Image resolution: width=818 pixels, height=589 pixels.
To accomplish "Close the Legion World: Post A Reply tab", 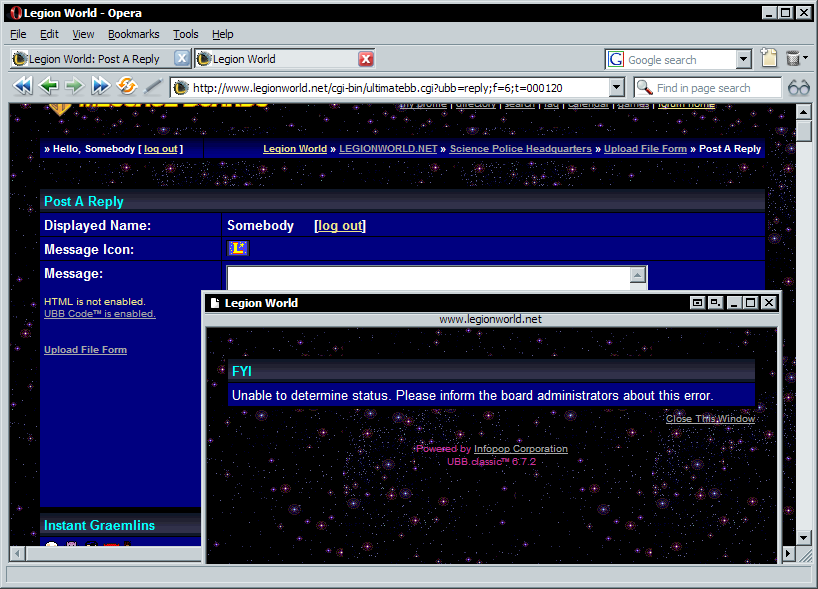I will (x=182, y=58).
